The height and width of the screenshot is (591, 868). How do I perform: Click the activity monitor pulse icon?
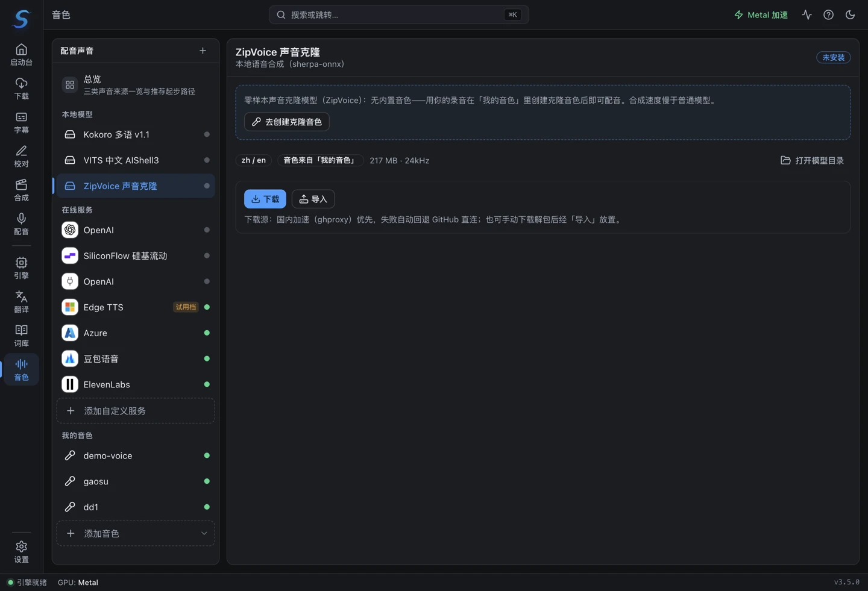point(807,15)
